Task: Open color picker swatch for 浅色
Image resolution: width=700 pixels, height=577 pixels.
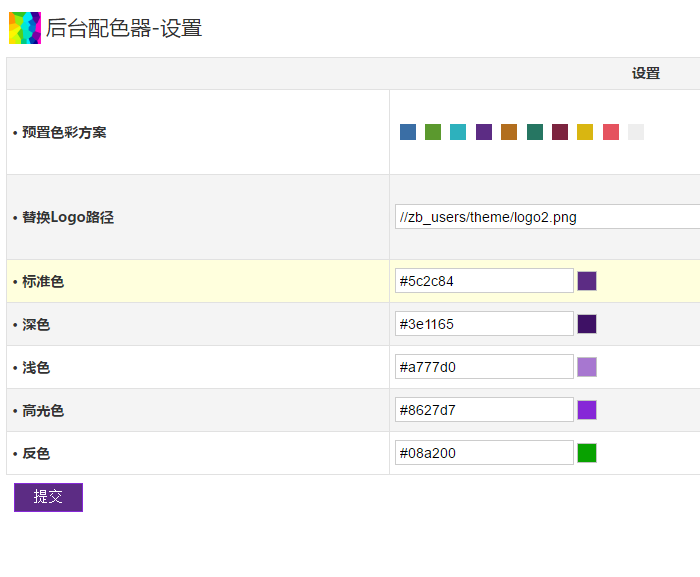Action: 587,367
